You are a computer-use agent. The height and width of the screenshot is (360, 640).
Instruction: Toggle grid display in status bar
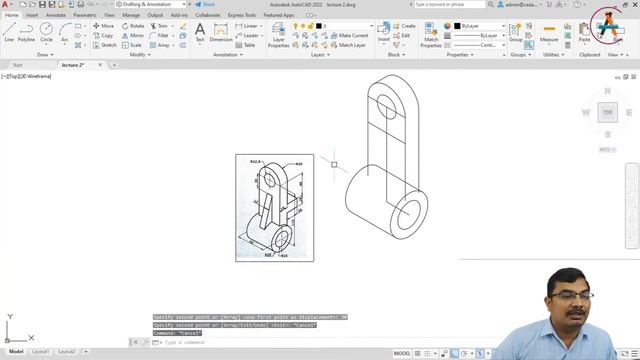point(418,353)
